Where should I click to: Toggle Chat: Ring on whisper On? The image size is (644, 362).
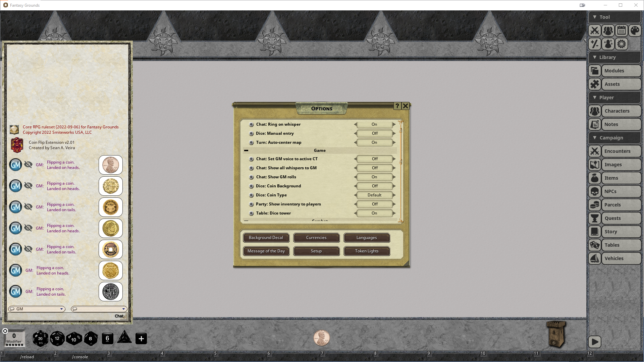[x=374, y=124]
